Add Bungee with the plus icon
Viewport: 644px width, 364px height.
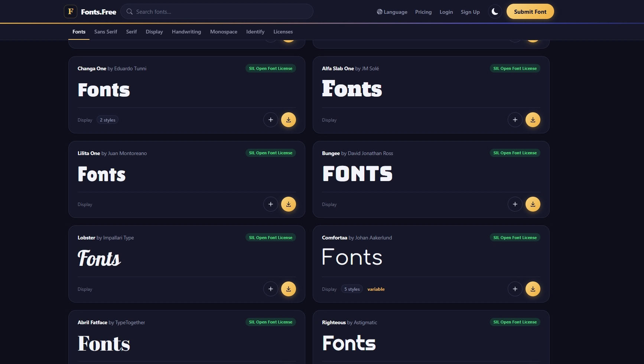[x=515, y=204]
